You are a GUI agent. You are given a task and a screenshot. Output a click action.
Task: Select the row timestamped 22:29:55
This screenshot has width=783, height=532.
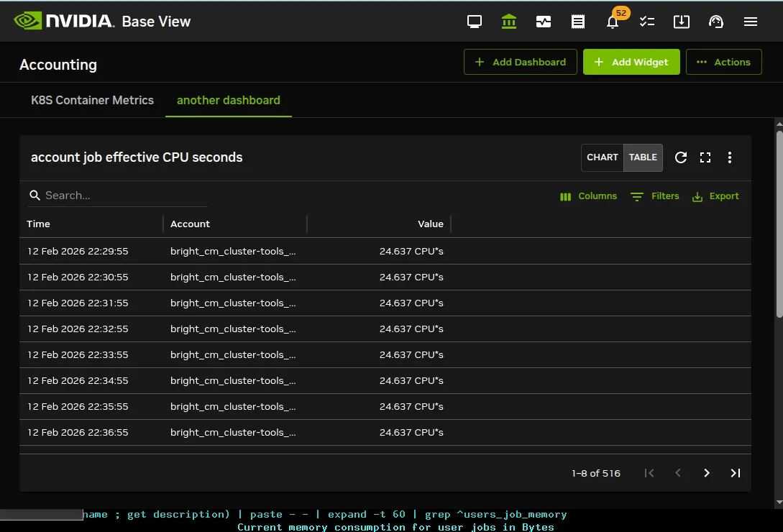point(385,252)
